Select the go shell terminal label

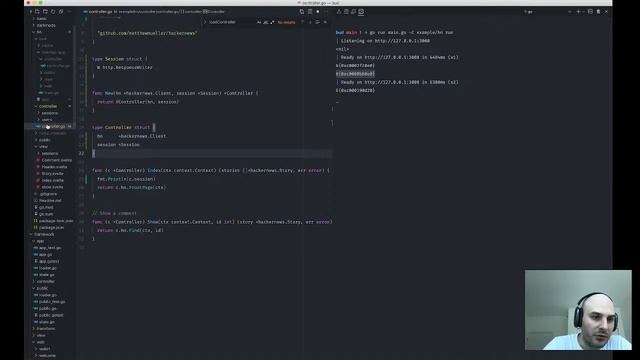click(529, 12)
